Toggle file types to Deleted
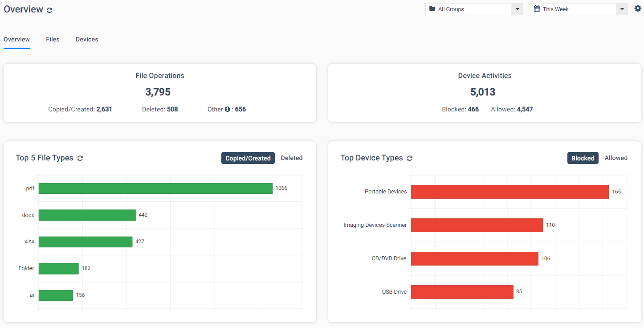644x328 pixels. coord(292,158)
